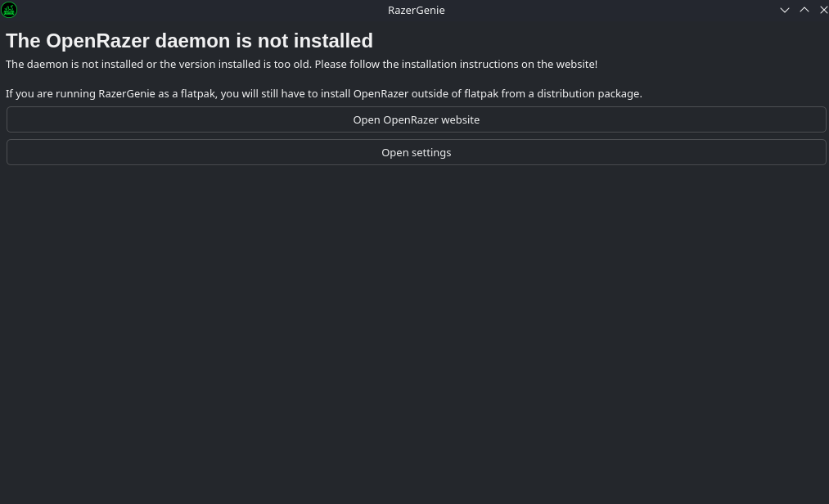Click the RazerGenie app icon in title bar
The image size is (829, 504).
coord(9,10)
